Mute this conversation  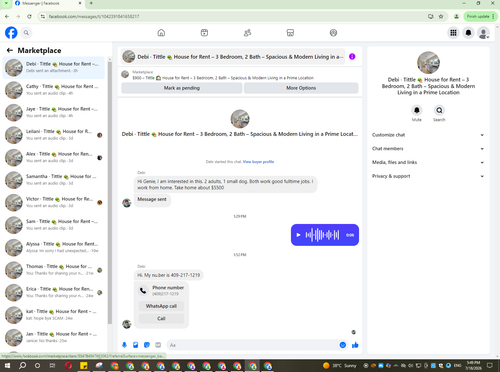pos(417,110)
